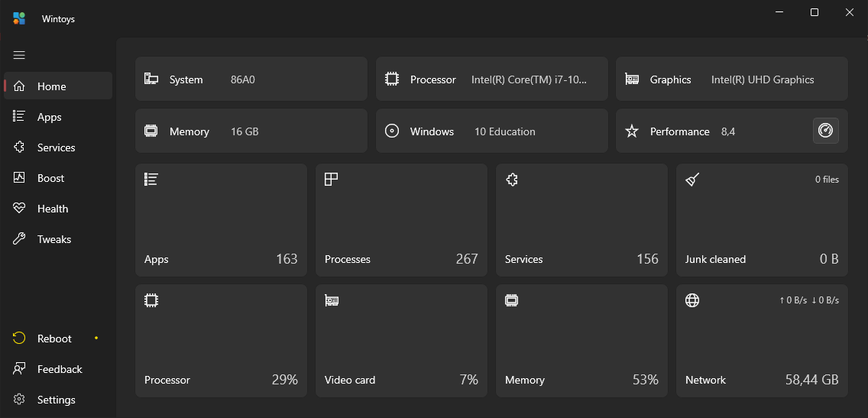Click the card icon on Video card tile

332,300
